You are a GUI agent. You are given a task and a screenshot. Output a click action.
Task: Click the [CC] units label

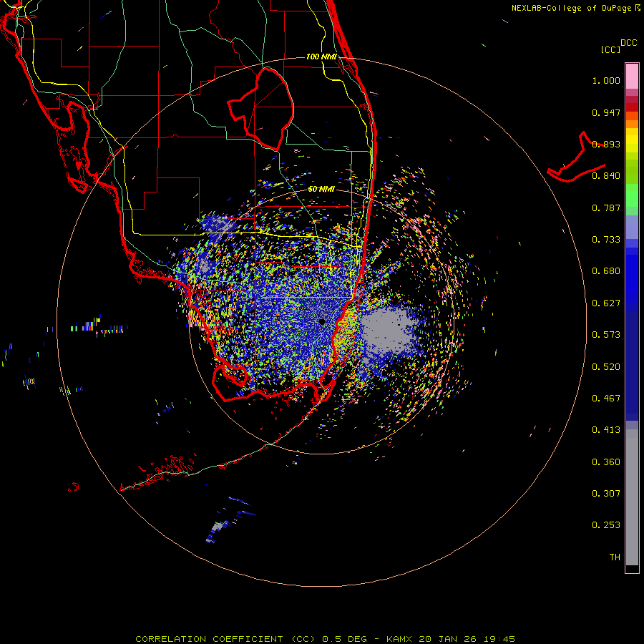pyautogui.click(x=610, y=49)
